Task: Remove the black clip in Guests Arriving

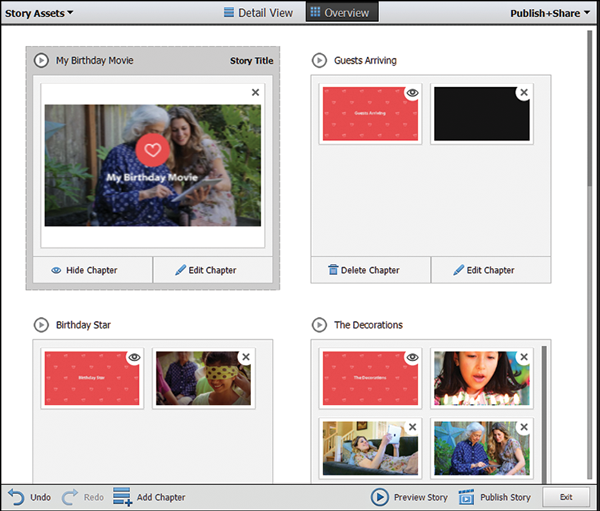Action: click(x=524, y=93)
